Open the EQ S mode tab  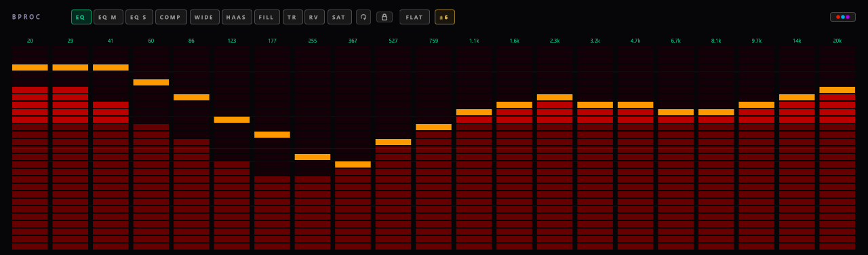[x=139, y=17]
